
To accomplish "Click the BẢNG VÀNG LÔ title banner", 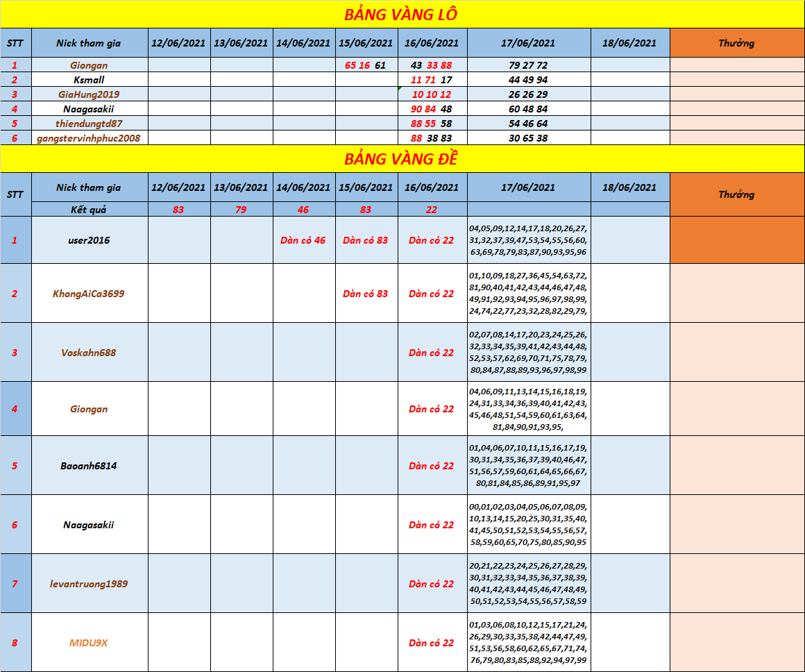I will click(x=400, y=15).
